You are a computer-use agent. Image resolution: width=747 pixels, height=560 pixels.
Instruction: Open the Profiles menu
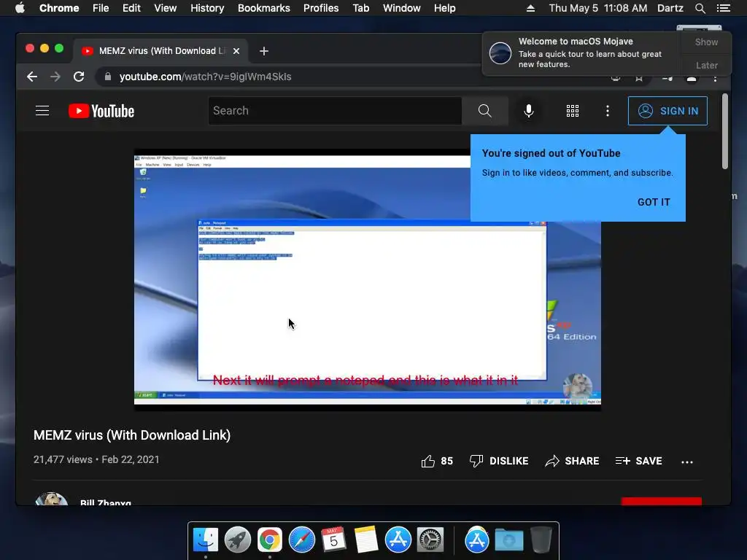pos(321,8)
